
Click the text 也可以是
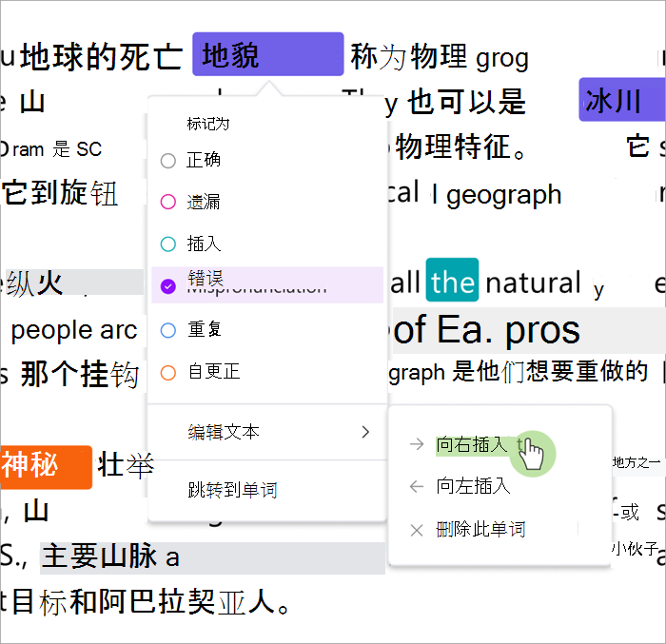click(466, 102)
